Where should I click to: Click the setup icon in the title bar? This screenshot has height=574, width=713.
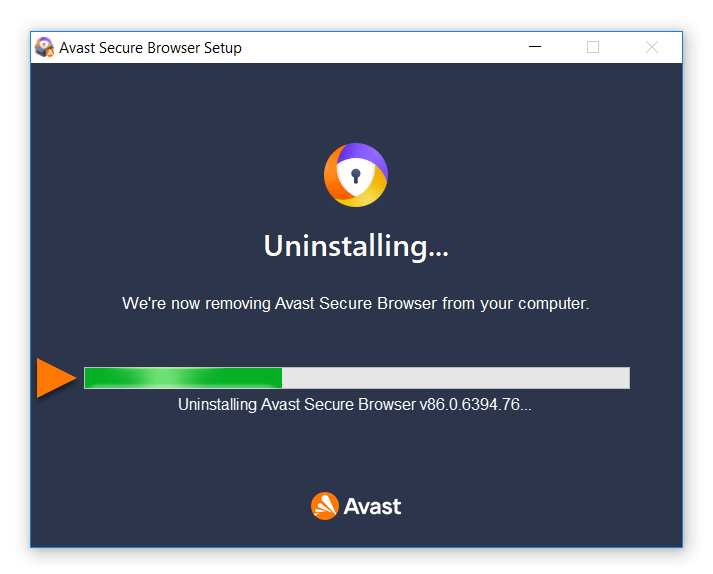pos(44,47)
